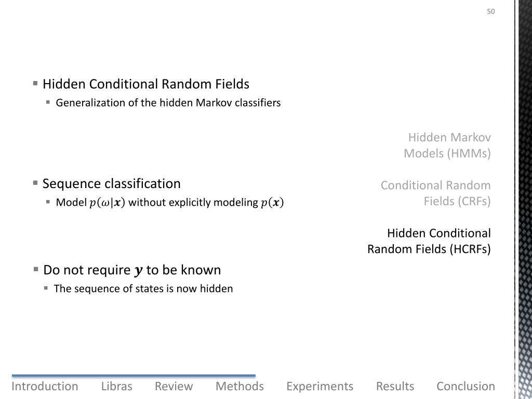Click the bullet before Hidden Conditional Random Fields
Screen dimensions: 532x399
(x=35, y=83)
